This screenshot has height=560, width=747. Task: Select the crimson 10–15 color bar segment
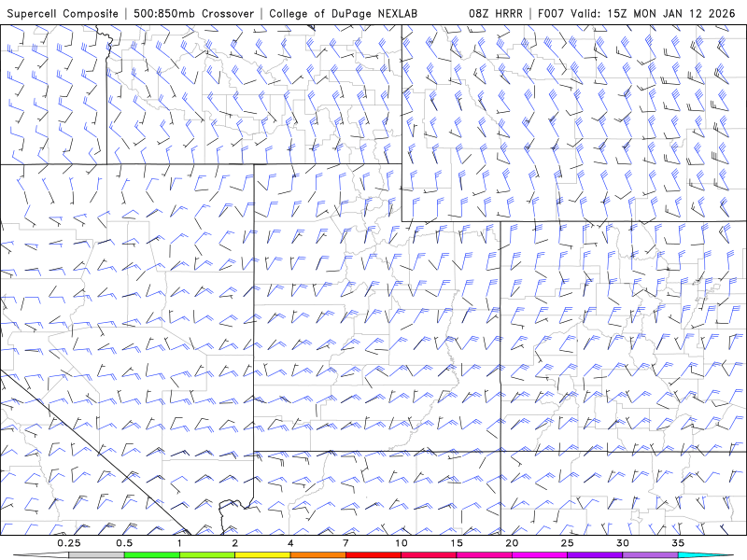coord(429,555)
